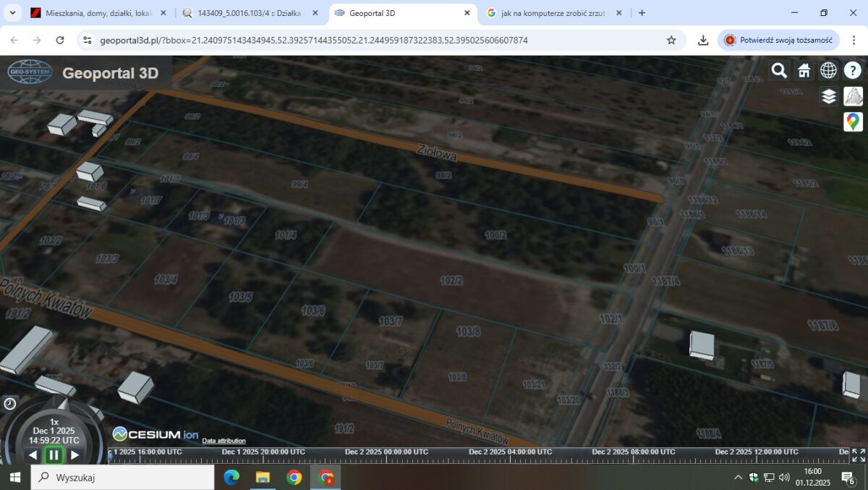Reset the map with the Home view icon

[804, 70]
